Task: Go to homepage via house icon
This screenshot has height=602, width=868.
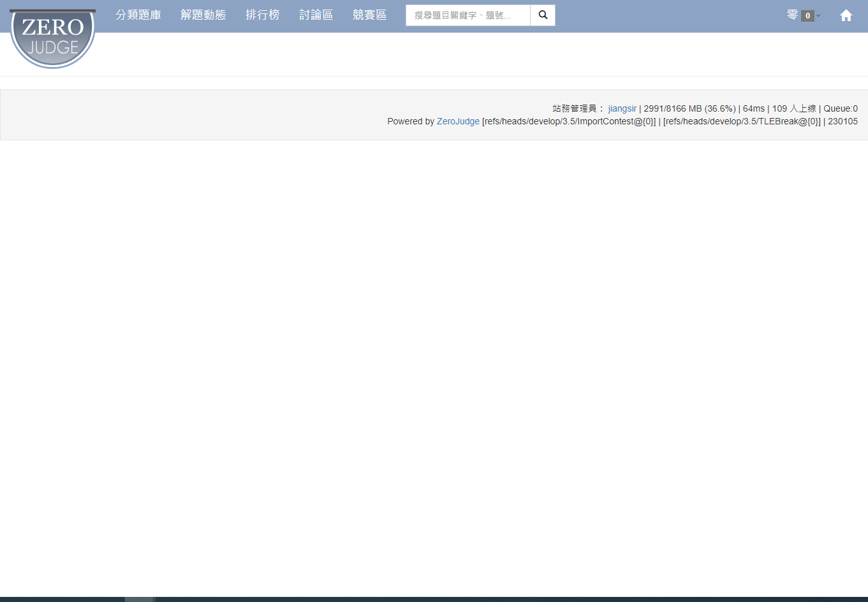Action: tap(846, 15)
